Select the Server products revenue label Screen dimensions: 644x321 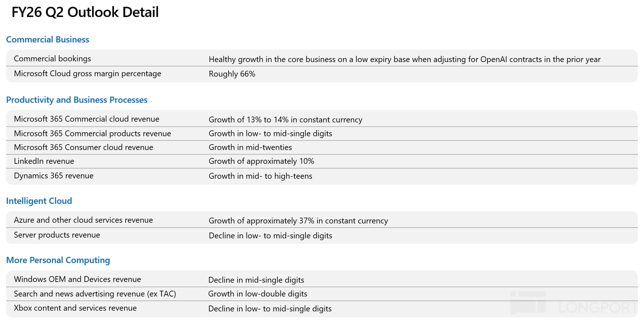coord(57,235)
